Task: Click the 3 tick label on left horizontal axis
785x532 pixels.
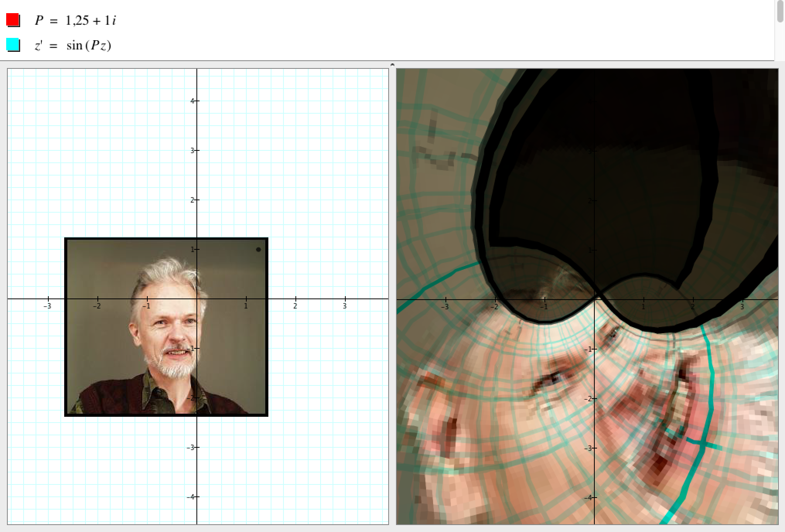Action: [345, 306]
